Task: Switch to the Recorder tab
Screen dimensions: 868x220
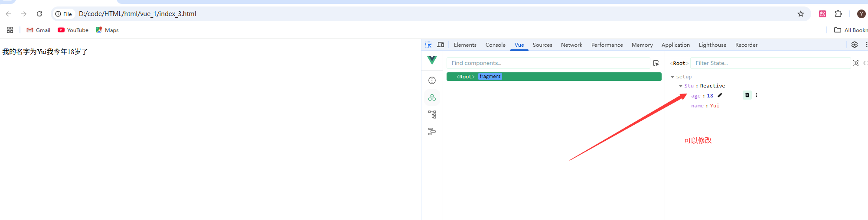Action: pyautogui.click(x=746, y=45)
